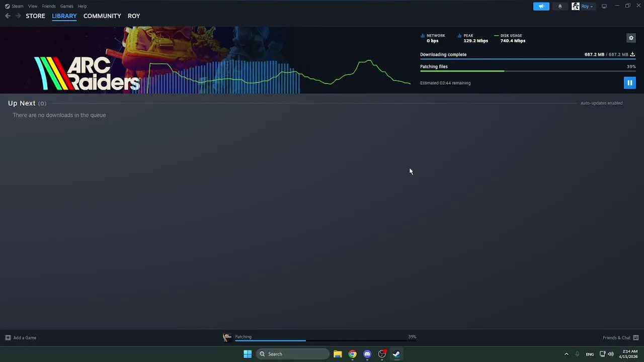644x362 pixels.
Task: Open Google Chrome from the taskbar
Action: [353, 354]
